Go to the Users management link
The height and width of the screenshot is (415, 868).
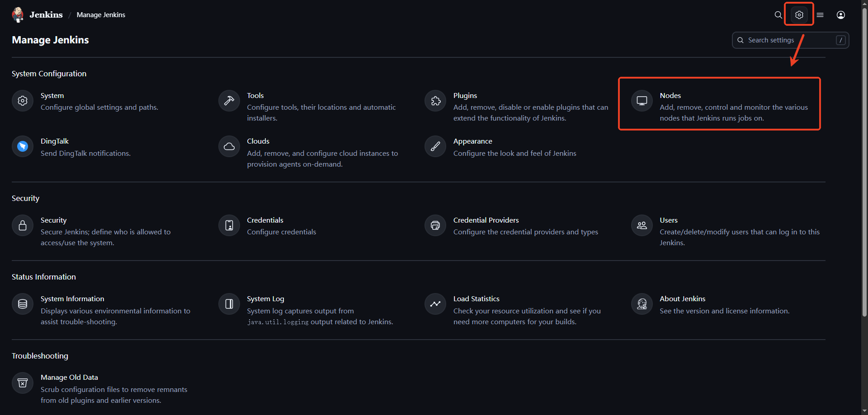pyautogui.click(x=668, y=220)
